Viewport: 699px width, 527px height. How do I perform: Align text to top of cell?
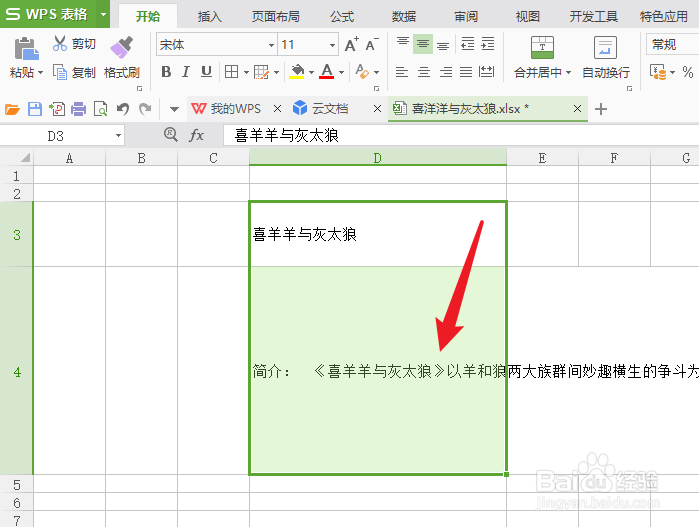(x=403, y=43)
